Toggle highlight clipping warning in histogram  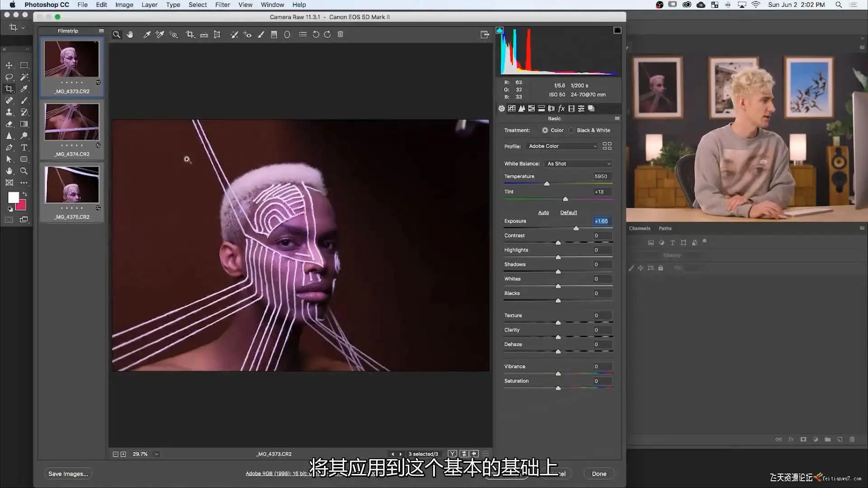point(617,30)
